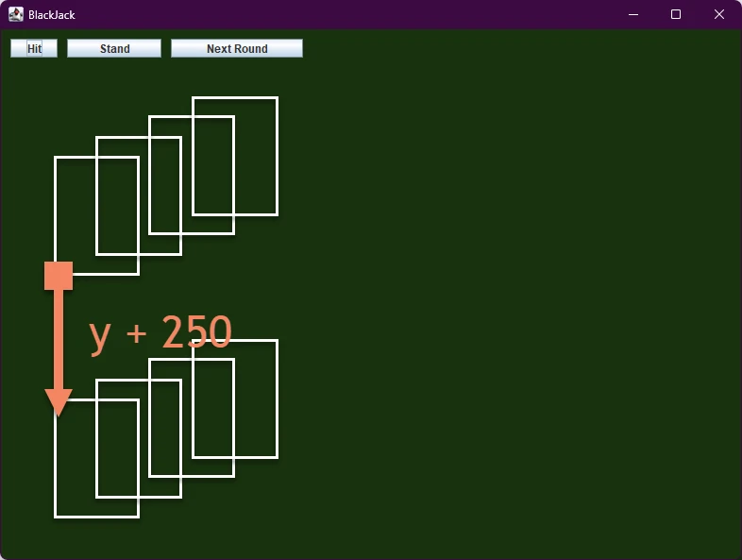The width and height of the screenshot is (742, 560).
Task: Click the Stand button
Action: (114, 48)
